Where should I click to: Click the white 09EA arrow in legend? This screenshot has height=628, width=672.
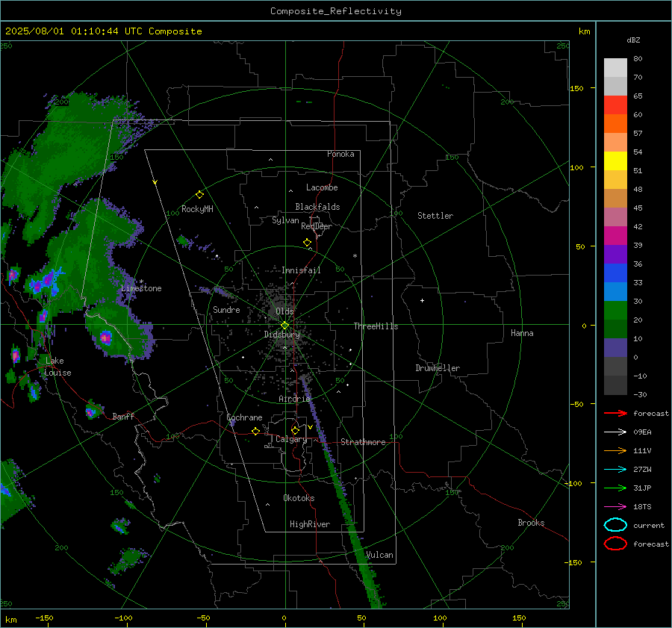(615, 432)
